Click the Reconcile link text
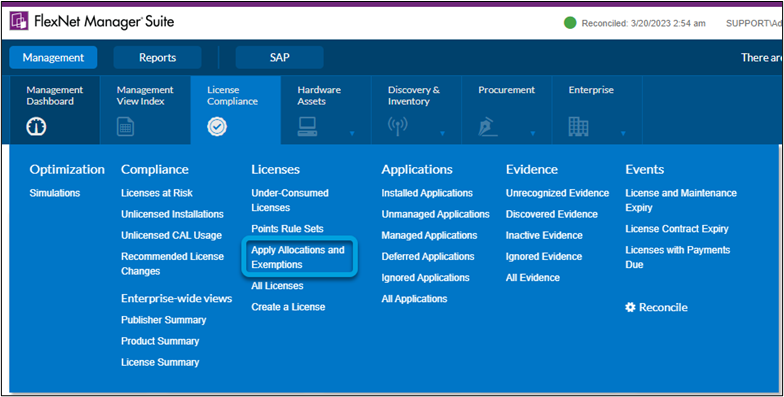 coord(664,308)
